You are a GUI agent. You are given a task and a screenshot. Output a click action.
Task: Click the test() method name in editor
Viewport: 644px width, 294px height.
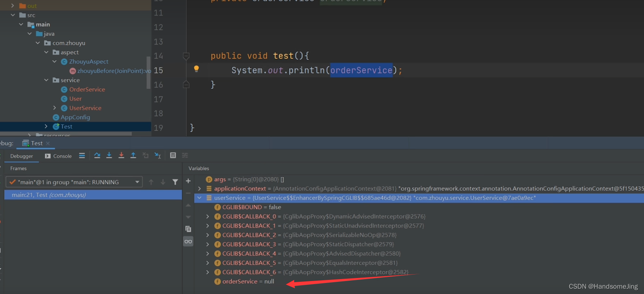(283, 56)
